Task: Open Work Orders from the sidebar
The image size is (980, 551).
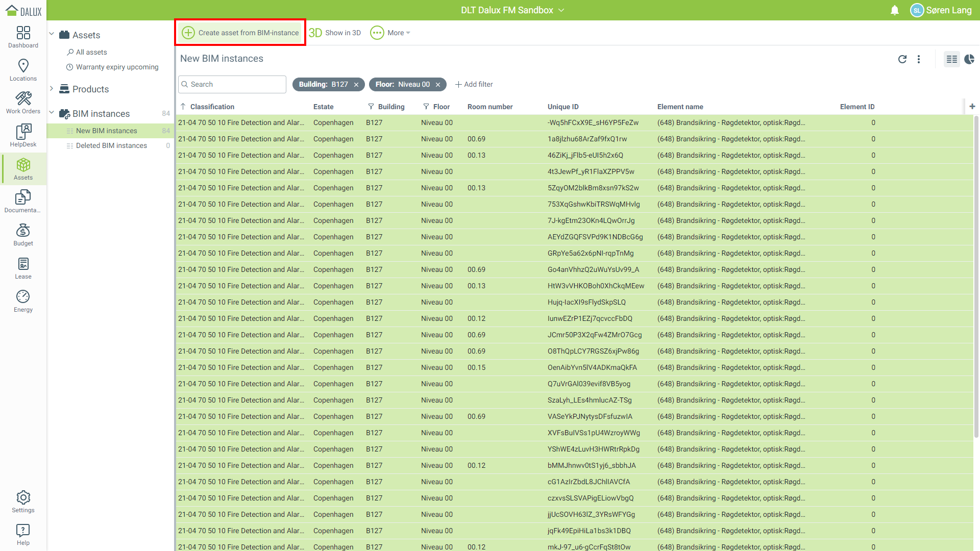Action: (x=23, y=103)
